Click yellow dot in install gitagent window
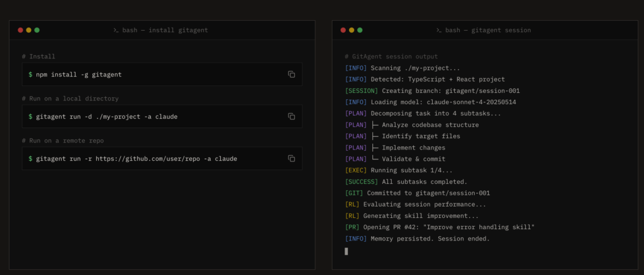The width and height of the screenshot is (644, 275). [x=29, y=30]
